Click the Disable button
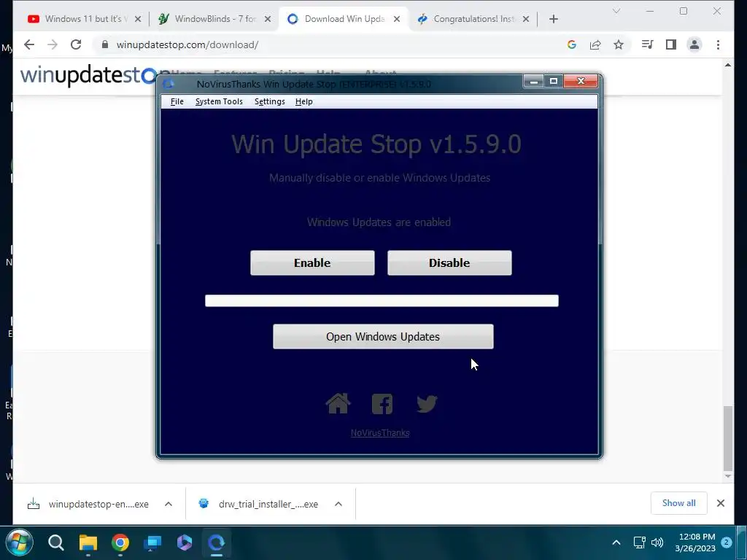 tap(449, 262)
